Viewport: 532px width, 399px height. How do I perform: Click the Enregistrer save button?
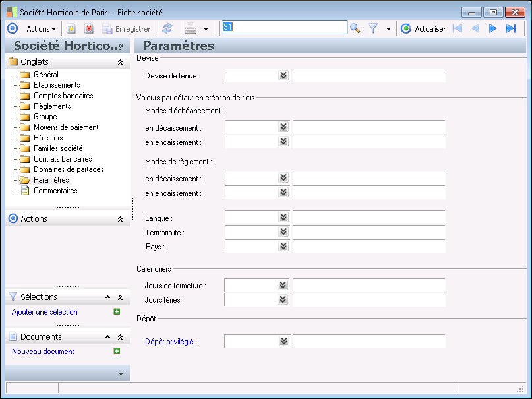[x=127, y=29]
